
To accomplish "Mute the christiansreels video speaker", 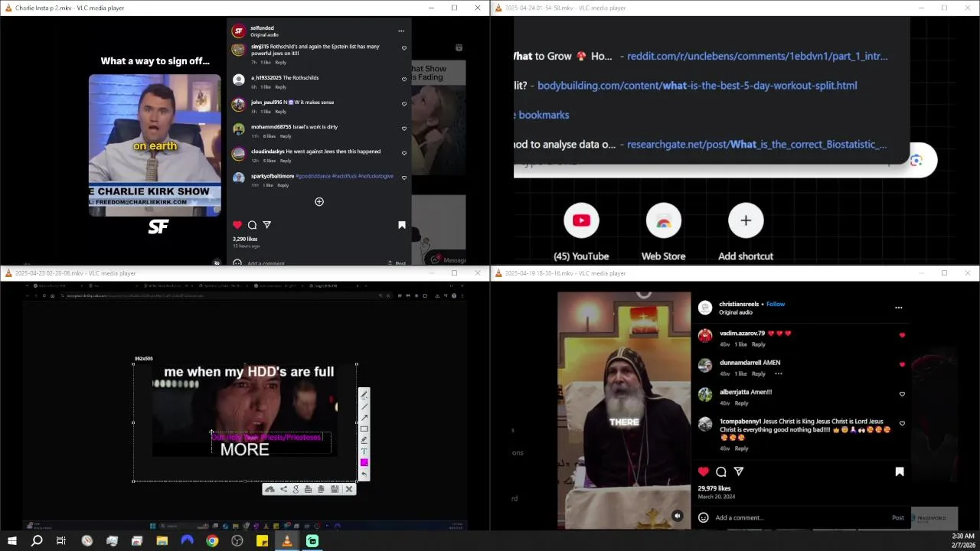I will [678, 517].
